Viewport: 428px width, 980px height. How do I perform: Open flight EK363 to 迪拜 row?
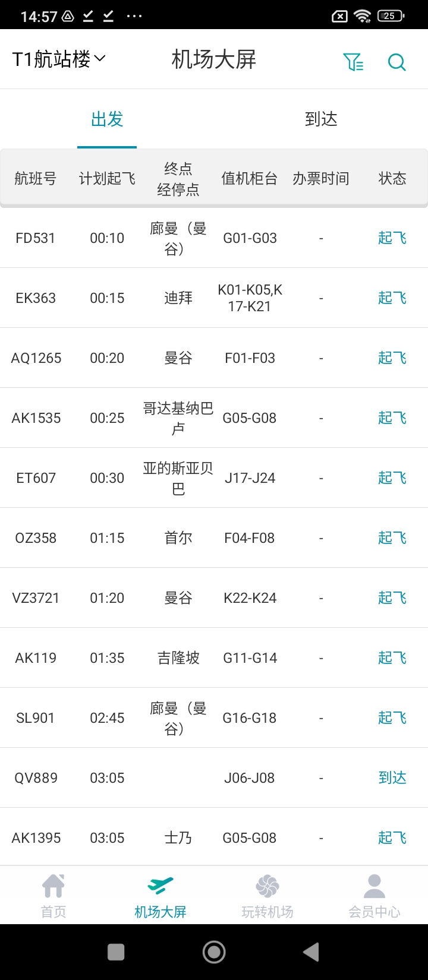click(x=178, y=298)
